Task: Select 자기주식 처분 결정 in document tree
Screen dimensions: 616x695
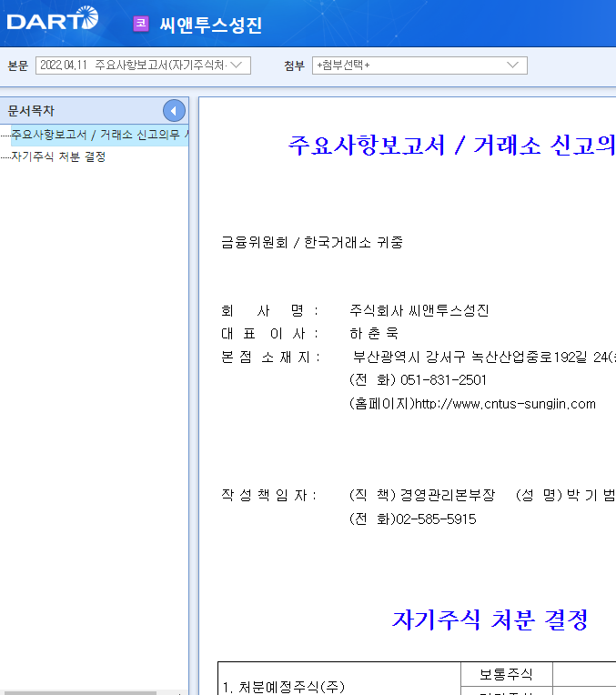Action: 58,156
